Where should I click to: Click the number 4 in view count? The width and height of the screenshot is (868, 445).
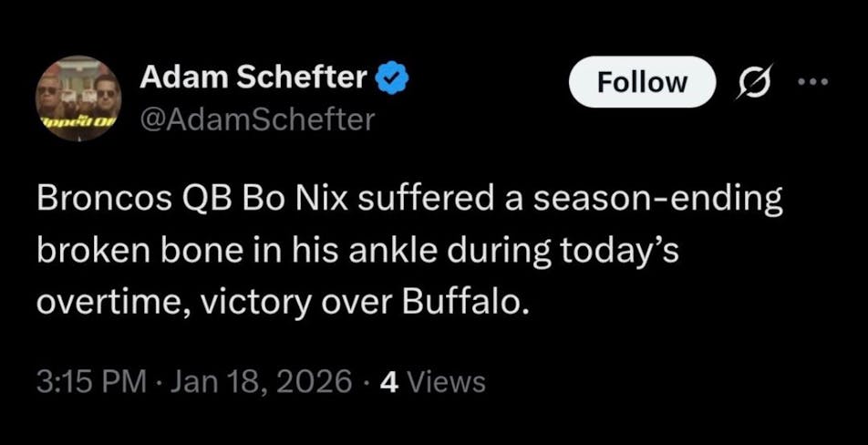coord(387,381)
